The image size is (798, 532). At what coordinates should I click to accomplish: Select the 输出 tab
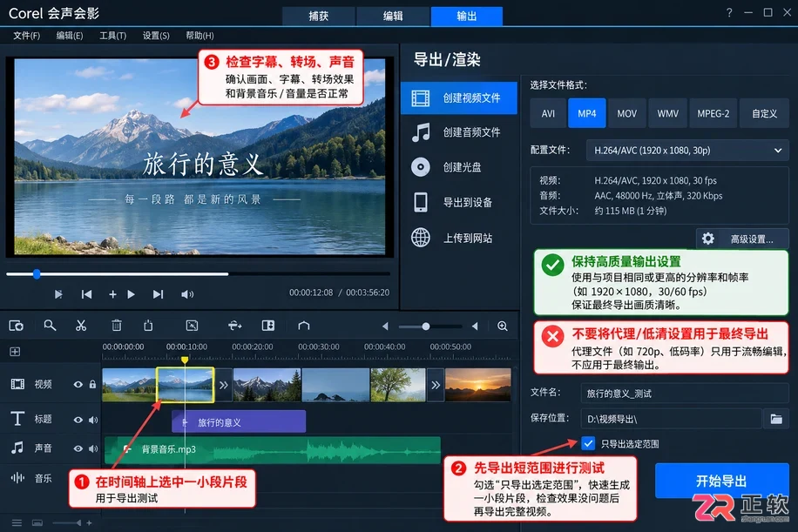point(467,17)
